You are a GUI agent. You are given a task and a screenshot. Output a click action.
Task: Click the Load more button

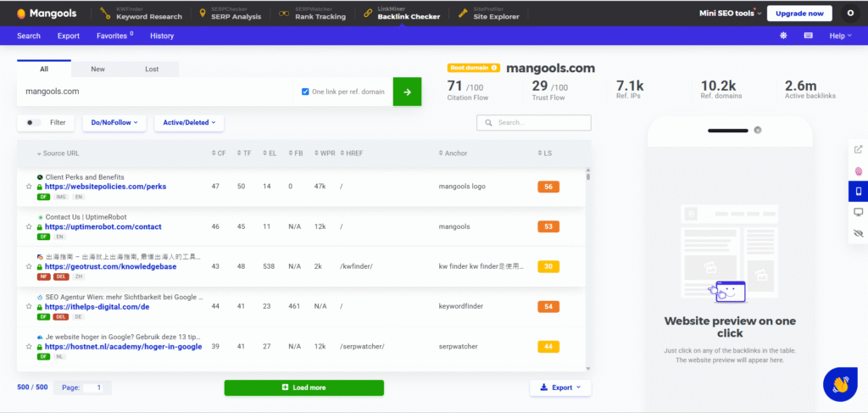click(304, 388)
